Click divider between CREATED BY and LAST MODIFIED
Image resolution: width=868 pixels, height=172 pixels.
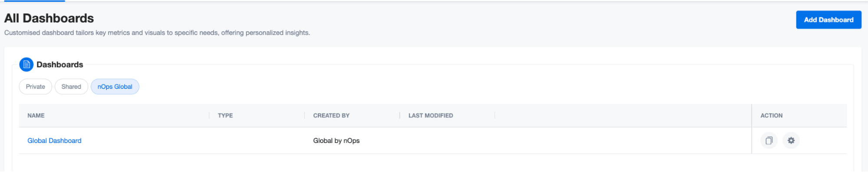(x=400, y=116)
